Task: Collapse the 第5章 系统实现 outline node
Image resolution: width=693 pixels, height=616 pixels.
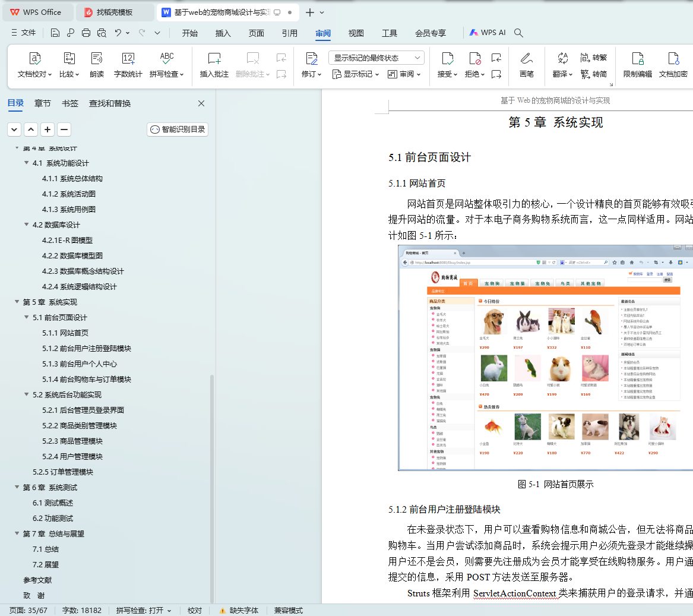Action: pos(17,302)
